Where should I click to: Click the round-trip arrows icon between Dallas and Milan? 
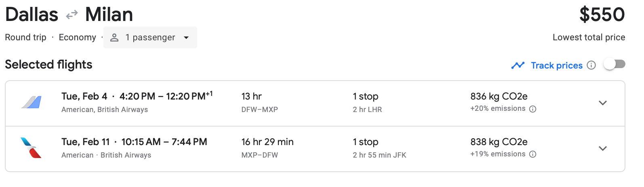(72, 15)
